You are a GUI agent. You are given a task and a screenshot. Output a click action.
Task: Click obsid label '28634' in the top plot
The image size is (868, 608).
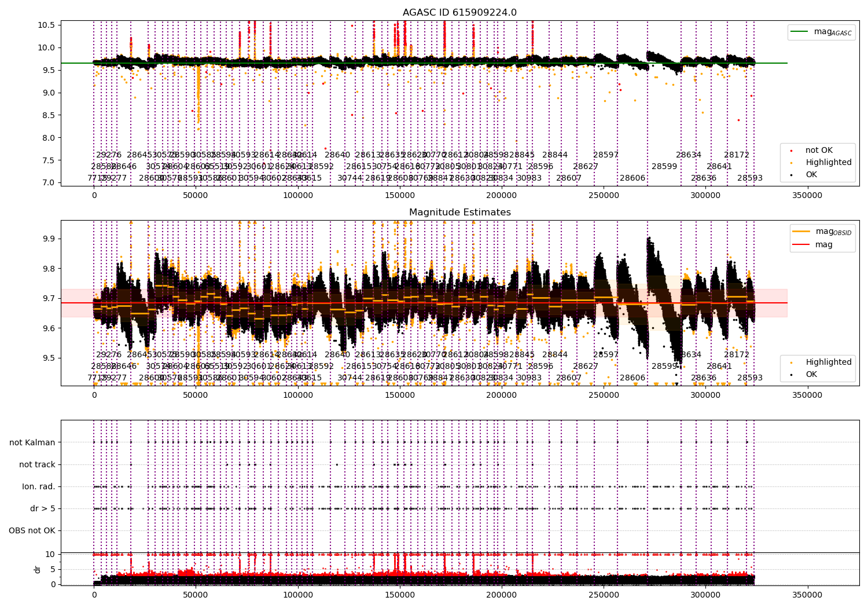point(689,155)
